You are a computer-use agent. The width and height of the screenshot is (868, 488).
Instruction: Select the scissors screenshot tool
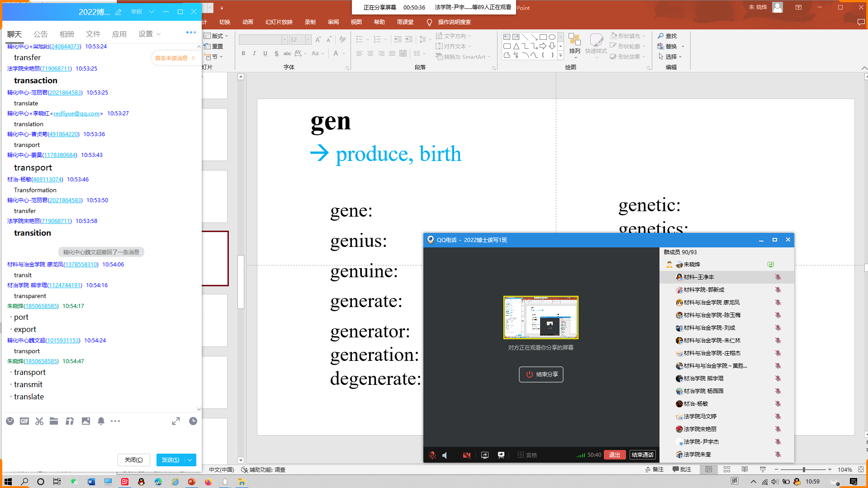[39, 421]
